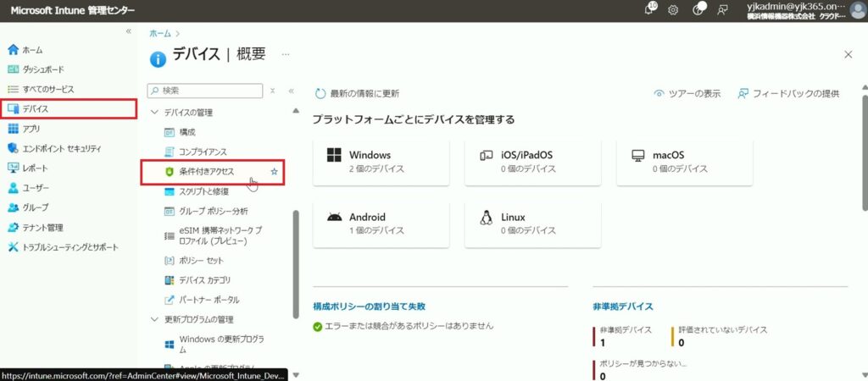Click the menu scrollbar down arrow
This screenshot has height=381, width=868.
tap(296, 375)
